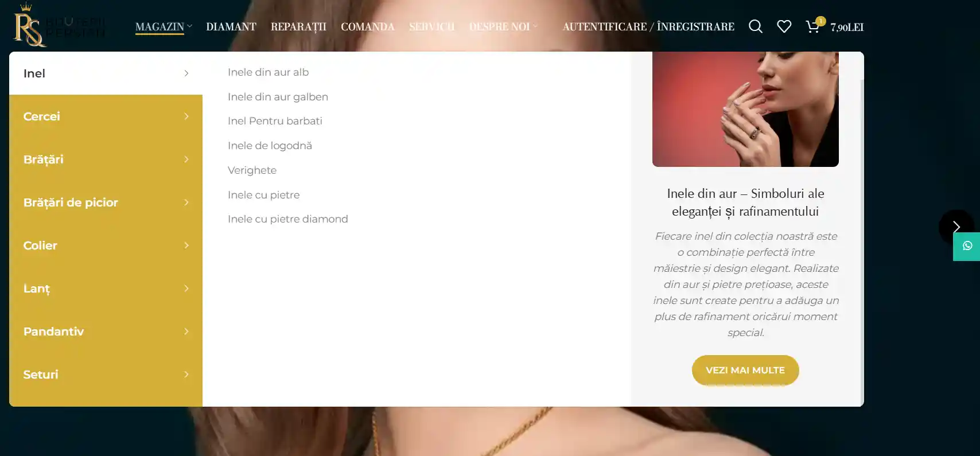Select Verighete subcategory link
Image resolution: width=980 pixels, height=456 pixels.
pos(252,170)
